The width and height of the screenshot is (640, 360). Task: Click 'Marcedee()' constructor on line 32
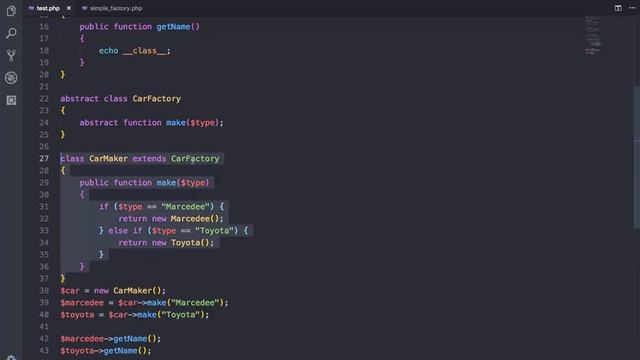[195, 218]
